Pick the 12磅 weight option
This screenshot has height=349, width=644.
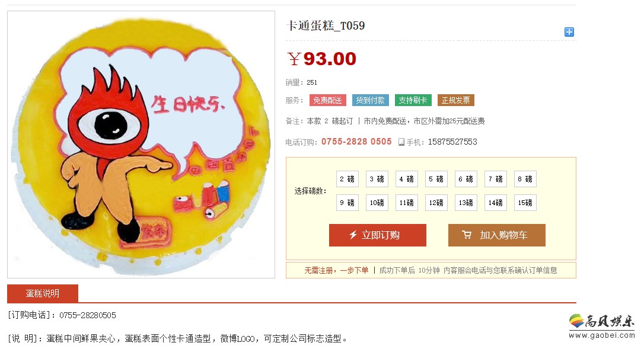(x=436, y=203)
